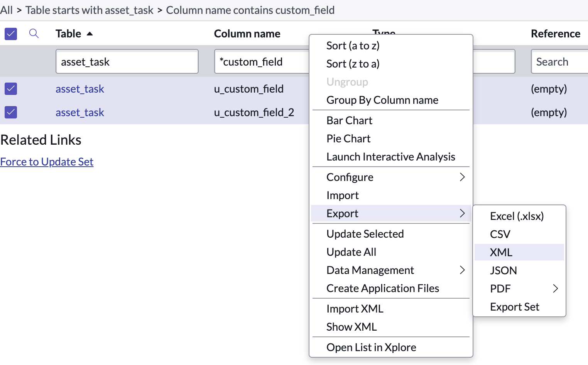Click the All breadcrumb filter

[x=6, y=10]
